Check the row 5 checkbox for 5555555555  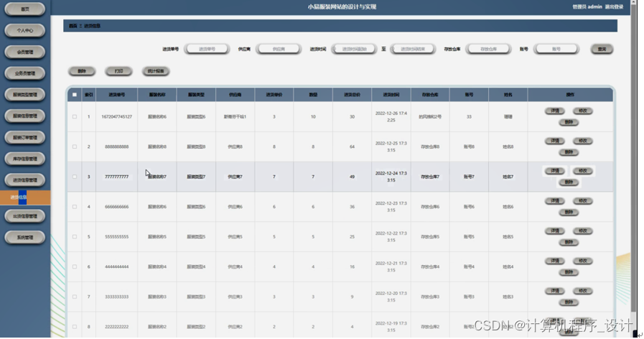pos(75,237)
